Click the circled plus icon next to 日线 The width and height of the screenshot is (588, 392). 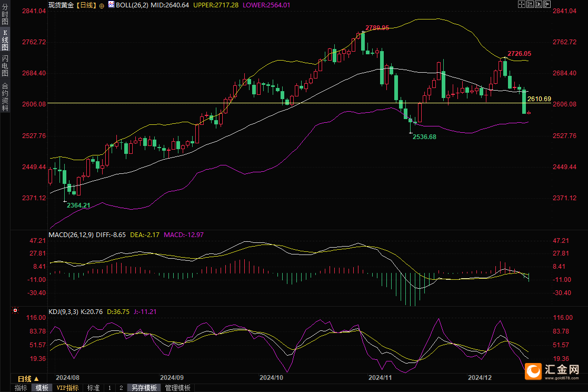tap(102, 5)
